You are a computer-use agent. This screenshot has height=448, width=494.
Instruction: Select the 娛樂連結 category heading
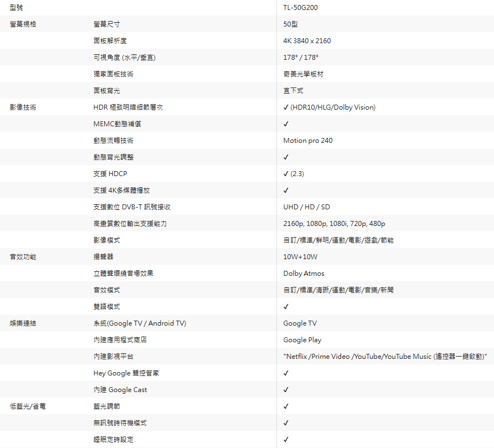[23, 323]
